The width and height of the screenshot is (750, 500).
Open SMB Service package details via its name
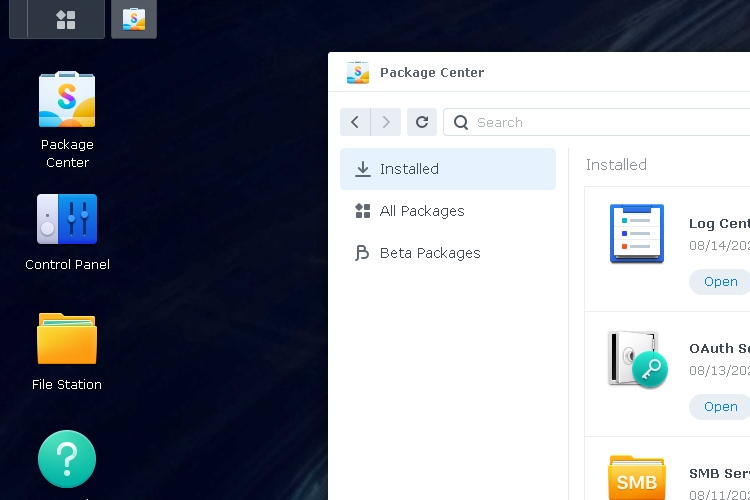(718, 473)
